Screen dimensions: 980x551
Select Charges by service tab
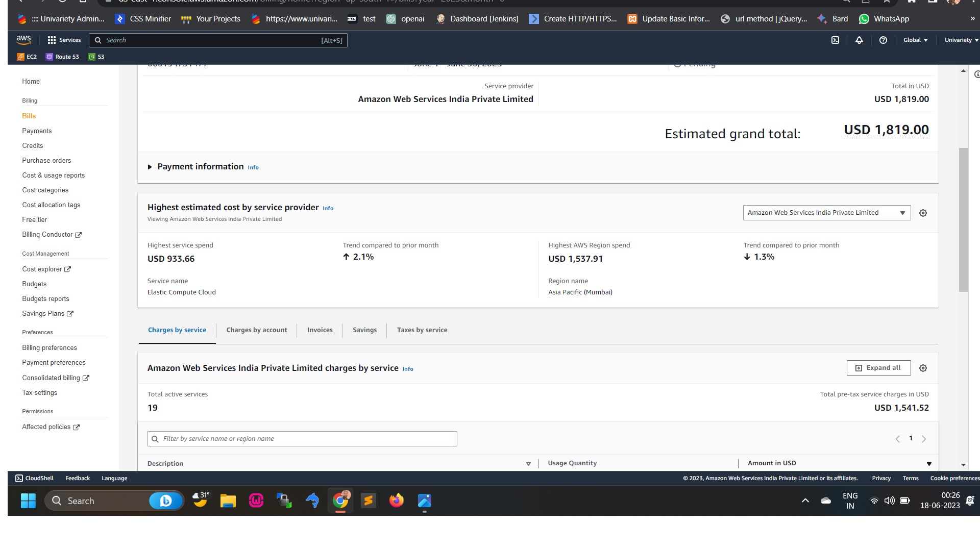(177, 330)
